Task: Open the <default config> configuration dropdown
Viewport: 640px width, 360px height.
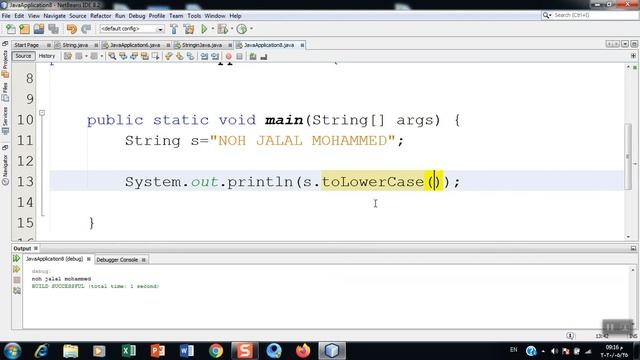Action: click(x=132, y=29)
